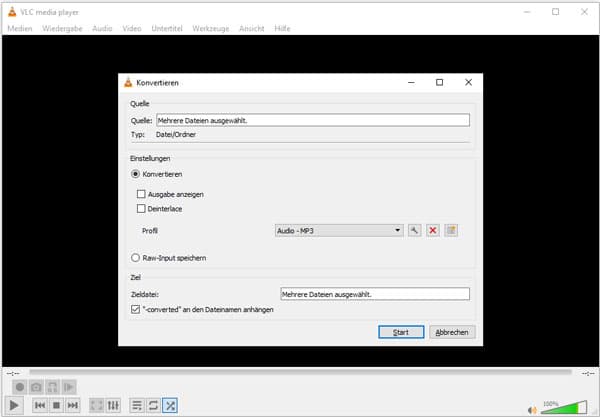
Task: Create a new profile using the icon
Action: pos(451,230)
